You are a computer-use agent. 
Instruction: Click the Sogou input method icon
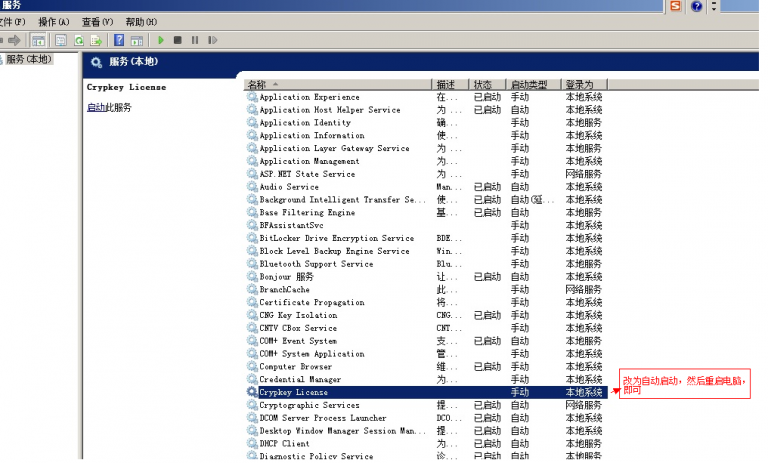tap(676, 6)
